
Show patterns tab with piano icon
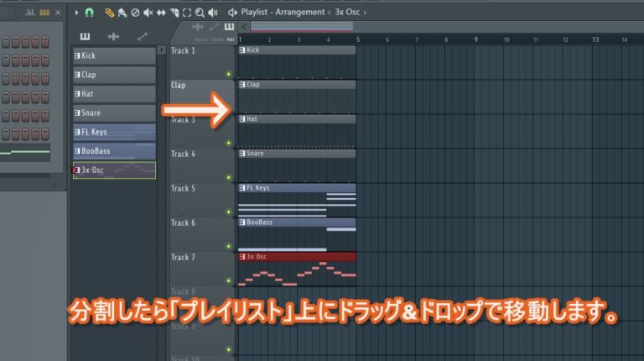85,37
